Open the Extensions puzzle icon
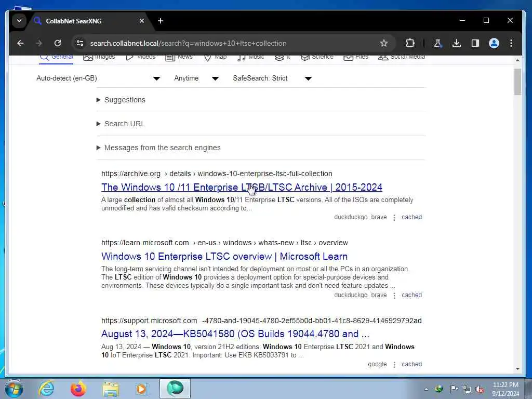 [410, 43]
